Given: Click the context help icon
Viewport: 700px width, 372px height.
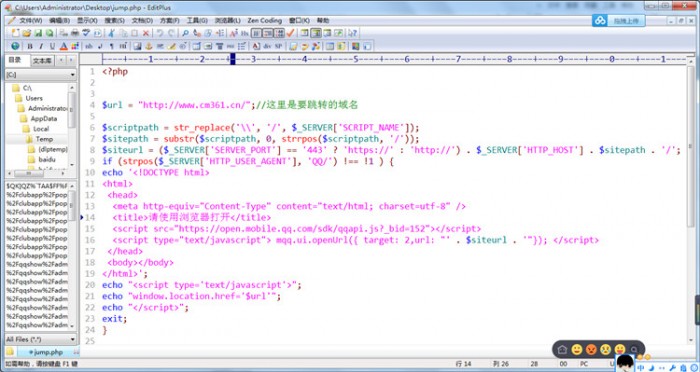Looking at the screenshot, I should [353, 33].
